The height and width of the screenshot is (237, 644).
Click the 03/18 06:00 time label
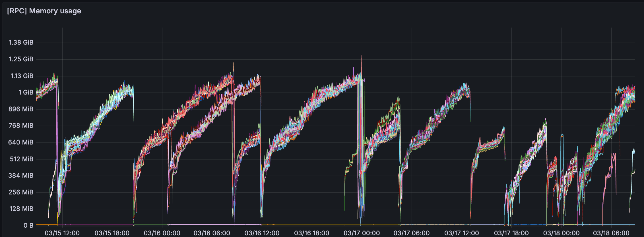[x=611, y=233]
